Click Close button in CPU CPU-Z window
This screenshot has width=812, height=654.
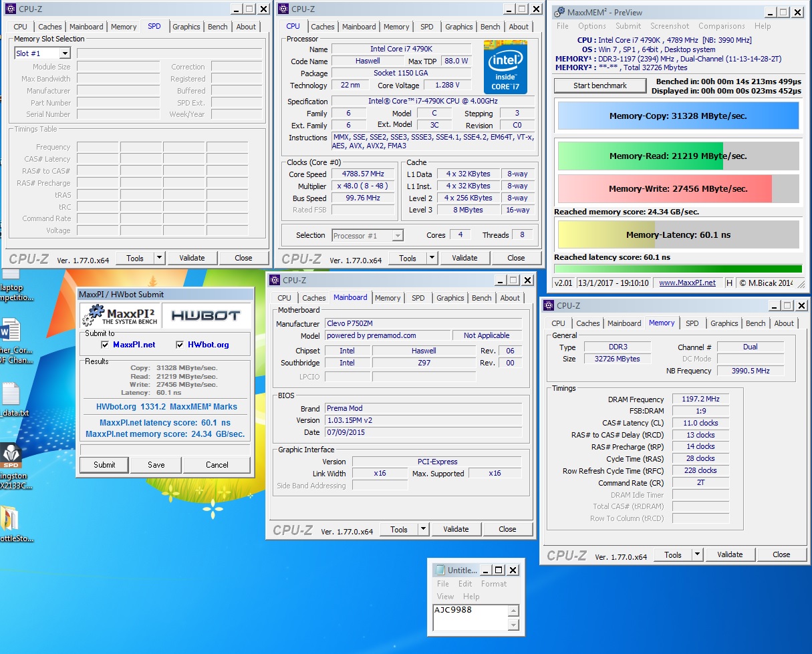[x=516, y=258]
